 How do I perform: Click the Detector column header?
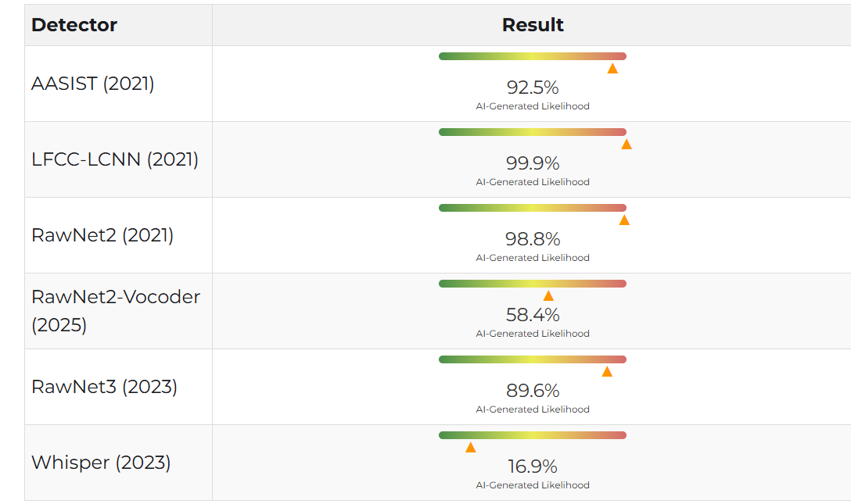coord(74,25)
